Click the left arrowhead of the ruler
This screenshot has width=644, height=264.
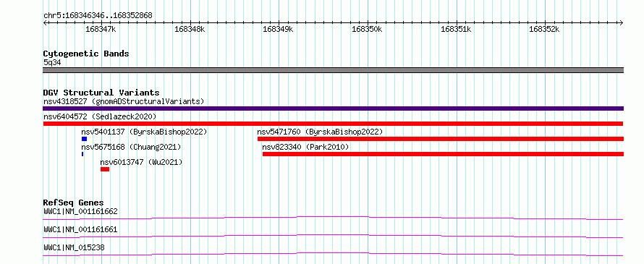[45, 22]
